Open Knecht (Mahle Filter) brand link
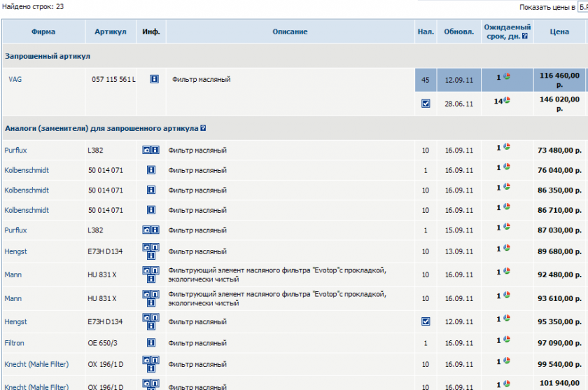Image resolution: width=588 pixels, height=390 pixels. (x=36, y=364)
